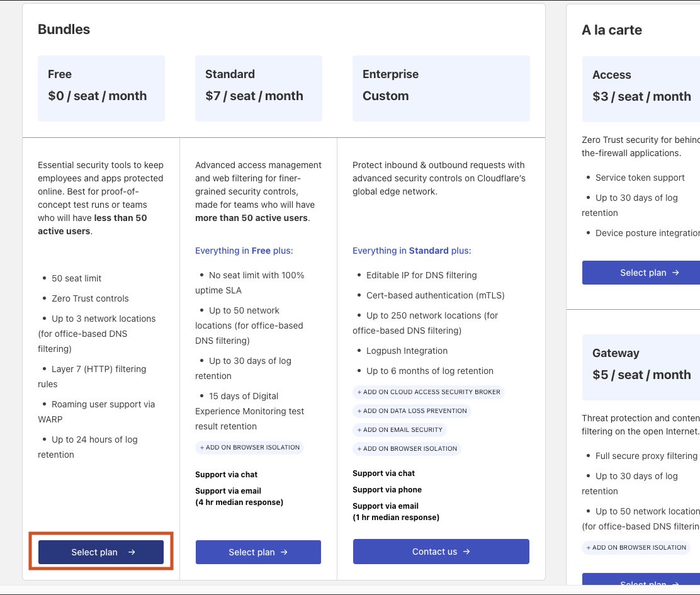Click the Bundles section heading
The width and height of the screenshot is (700, 595).
64,30
